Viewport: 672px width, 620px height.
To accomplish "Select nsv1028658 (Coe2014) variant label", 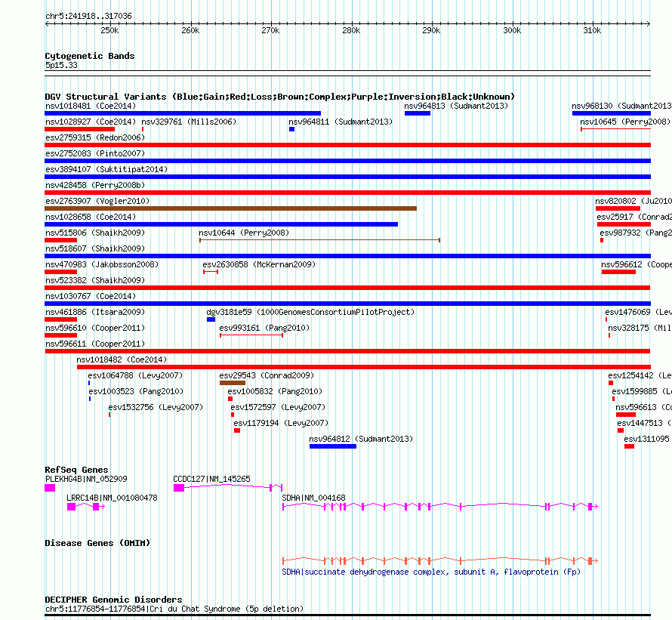I will [x=91, y=217].
